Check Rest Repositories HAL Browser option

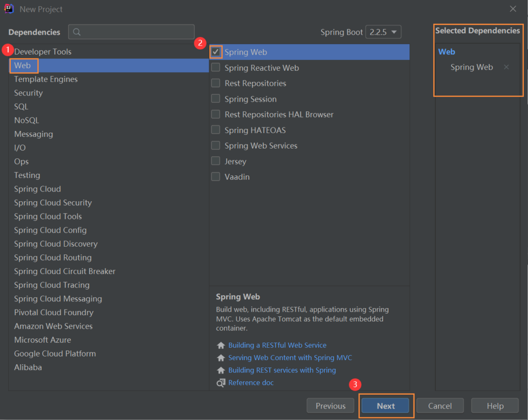coord(216,114)
